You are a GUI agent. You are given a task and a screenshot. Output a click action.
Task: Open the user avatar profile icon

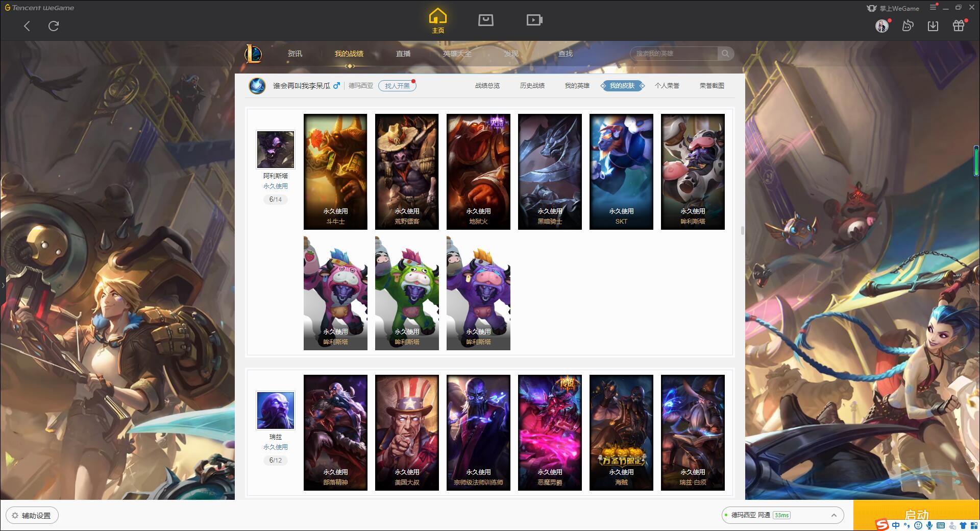pyautogui.click(x=882, y=26)
